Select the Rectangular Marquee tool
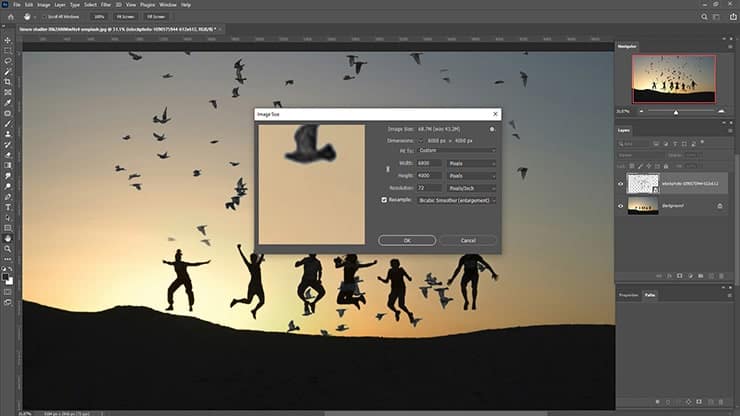 8,51
